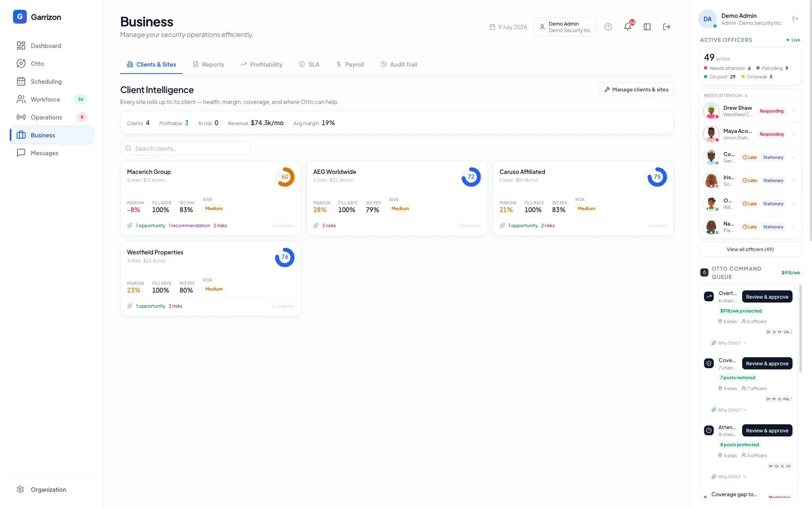Click the help question-mark icon
Image resolution: width=812 pixels, height=508 pixels.
click(x=608, y=27)
